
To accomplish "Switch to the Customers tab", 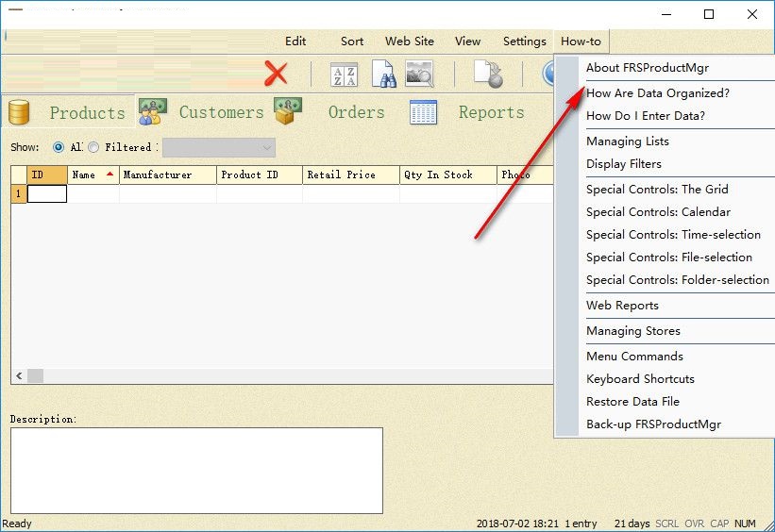I will (x=201, y=112).
